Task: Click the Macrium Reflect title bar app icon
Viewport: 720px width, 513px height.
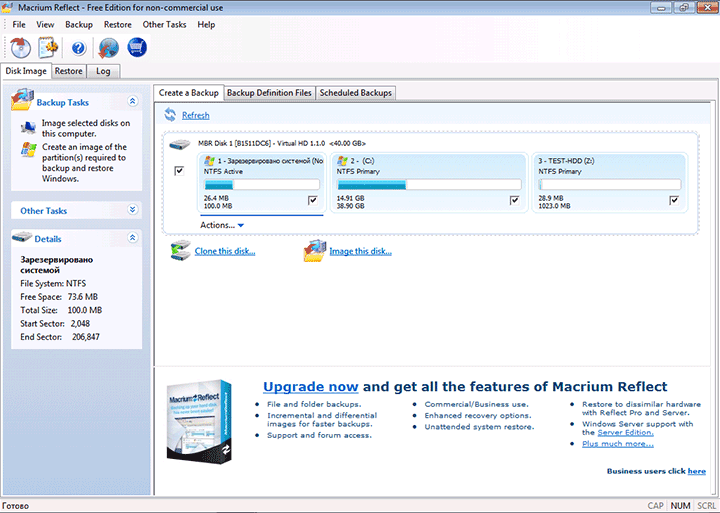Action: click(7, 7)
